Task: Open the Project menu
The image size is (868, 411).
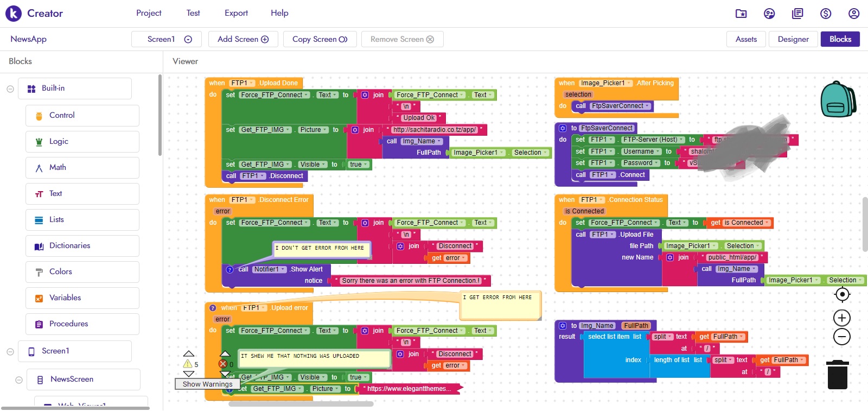Action: [x=149, y=13]
